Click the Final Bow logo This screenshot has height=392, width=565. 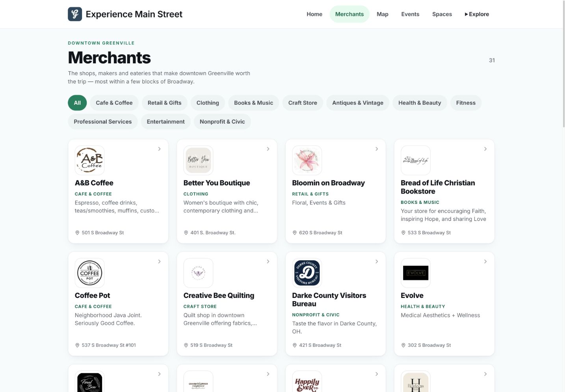(x=90, y=382)
